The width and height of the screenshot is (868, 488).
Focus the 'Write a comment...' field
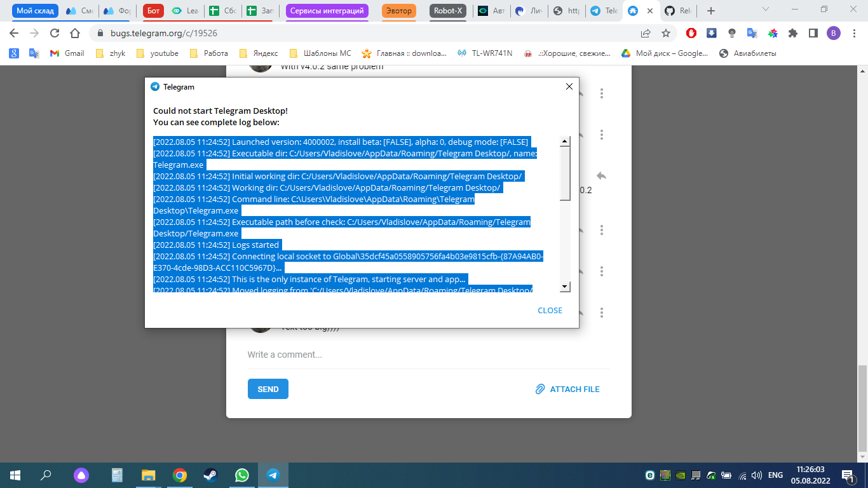[x=428, y=355]
